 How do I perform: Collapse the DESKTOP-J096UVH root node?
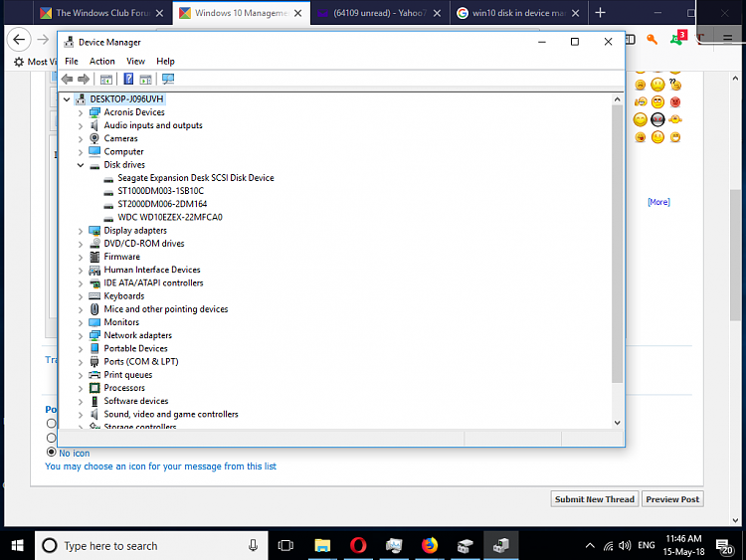(x=67, y=98)
